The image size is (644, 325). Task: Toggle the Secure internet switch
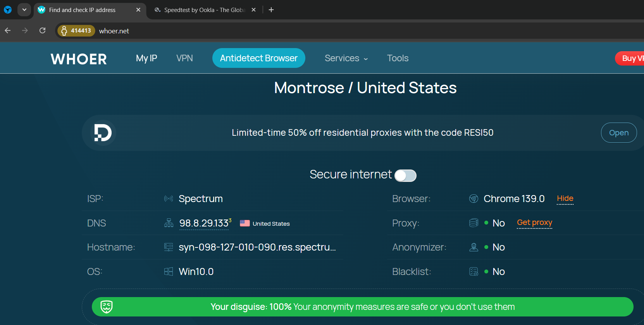[x=405, y=176]
